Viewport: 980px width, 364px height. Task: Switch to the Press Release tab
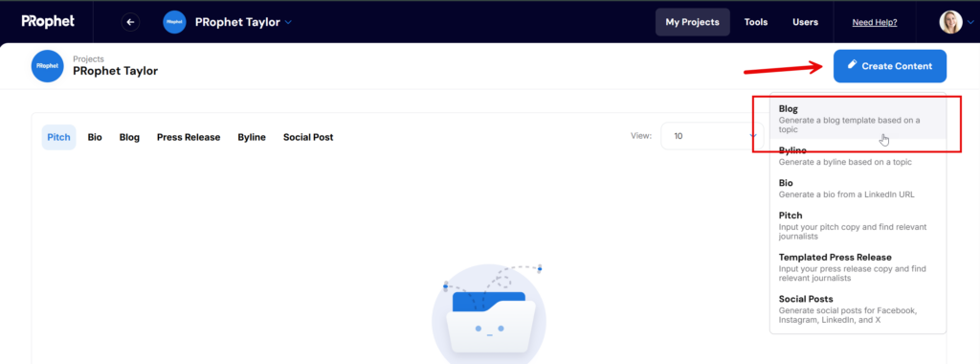pos(189,137)
